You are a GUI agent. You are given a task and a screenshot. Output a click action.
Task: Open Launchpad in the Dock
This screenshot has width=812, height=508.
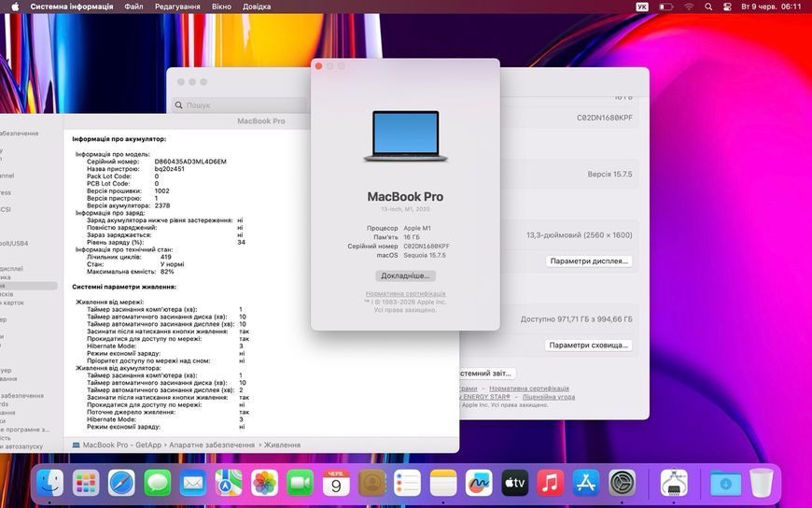pyautogui.click(x=86, y=483)
